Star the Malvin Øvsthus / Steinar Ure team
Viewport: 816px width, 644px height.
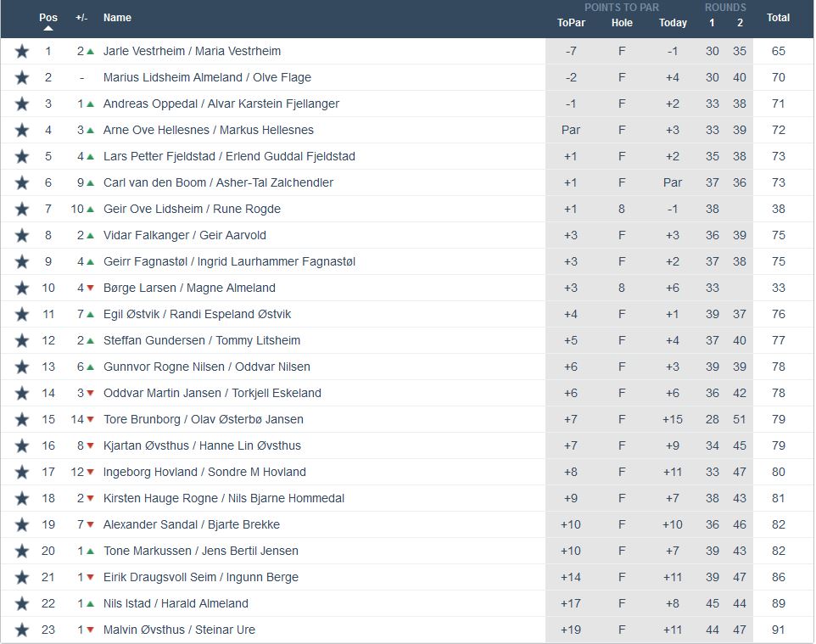point(22,630)
